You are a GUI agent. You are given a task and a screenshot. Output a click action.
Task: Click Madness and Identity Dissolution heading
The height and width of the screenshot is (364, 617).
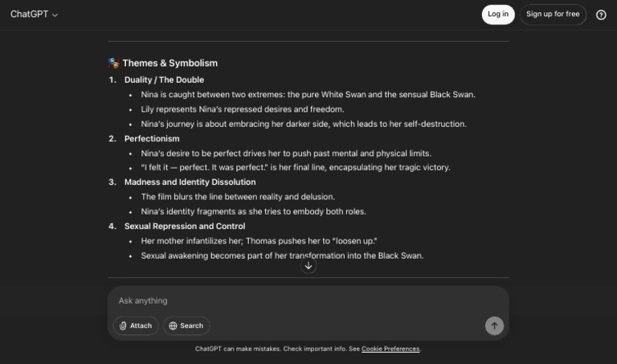(x=190, y=182)
